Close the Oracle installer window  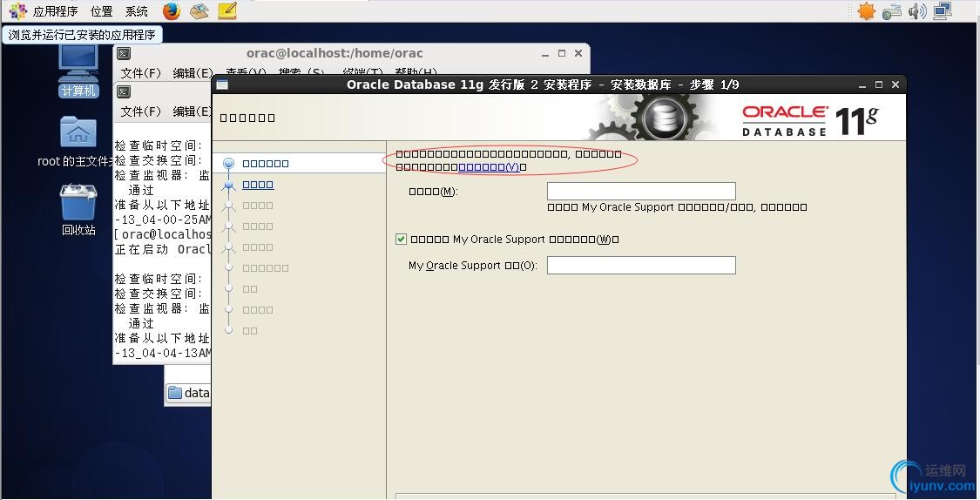(x=895, y=85)
